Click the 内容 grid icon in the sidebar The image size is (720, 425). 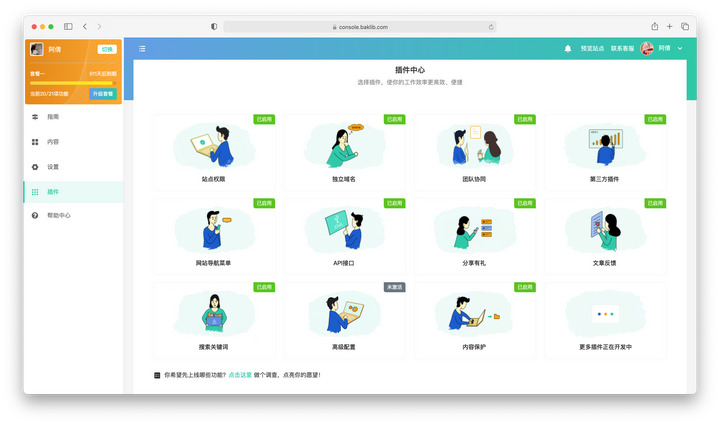(x=35, y=142)
